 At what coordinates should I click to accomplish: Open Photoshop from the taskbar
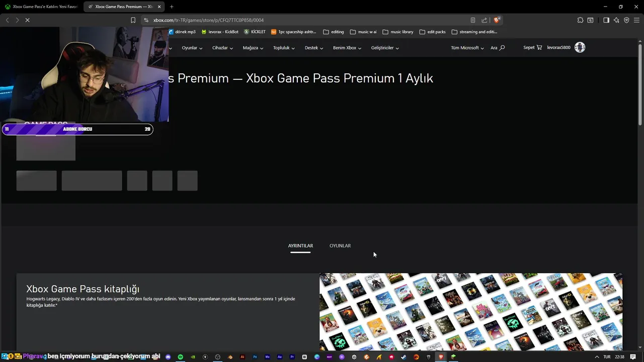[x=255, y=357]
